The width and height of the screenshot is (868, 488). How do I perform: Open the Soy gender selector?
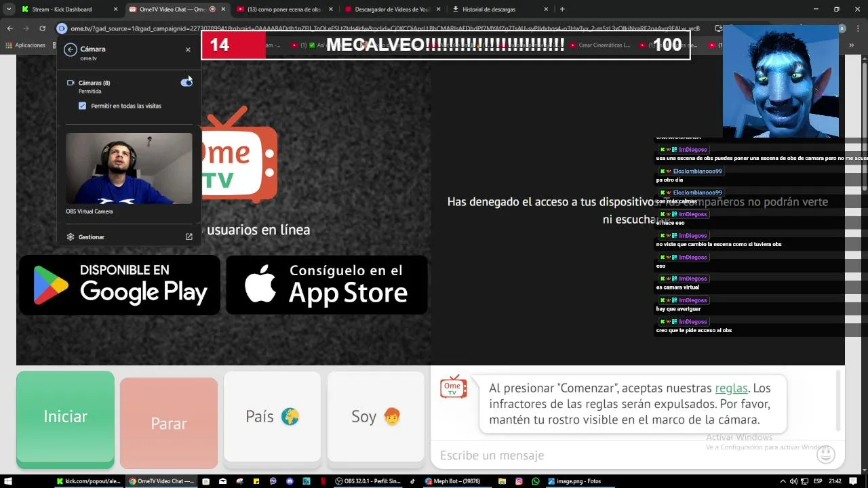[376, 416]
